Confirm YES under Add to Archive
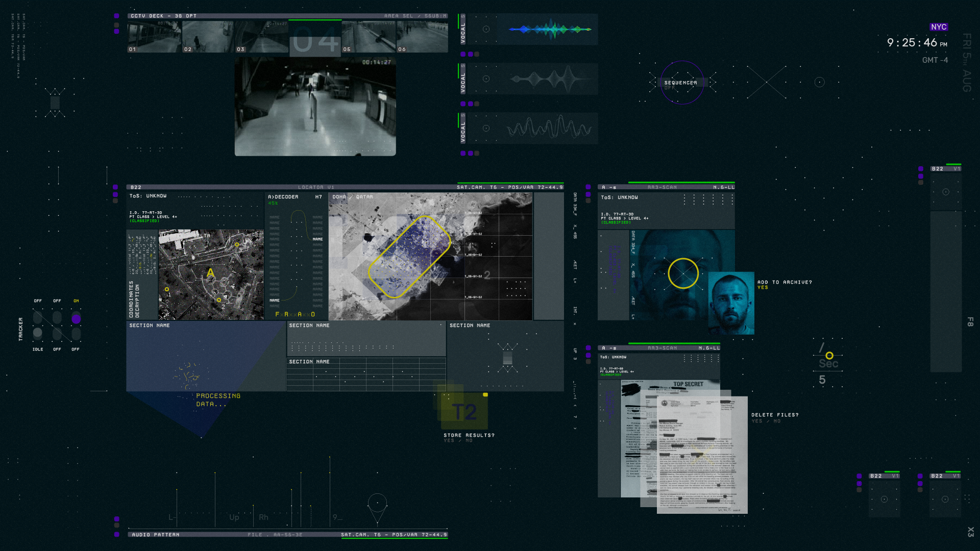 click(763, 288)
